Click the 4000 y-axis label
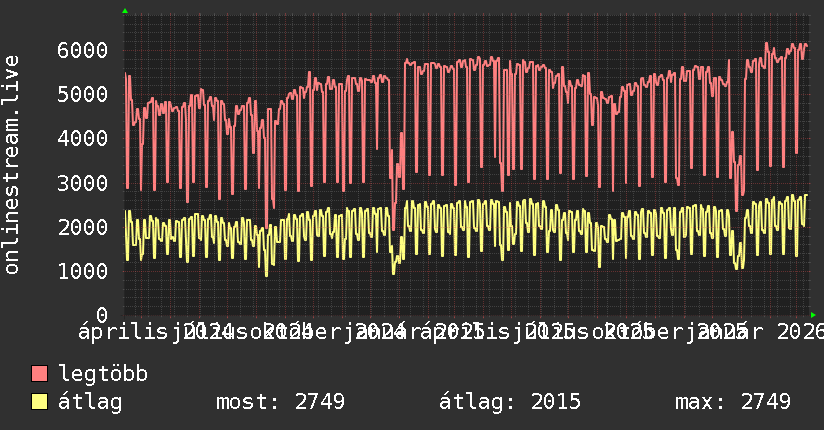This screenshot has height=430, width=824. 83,139
